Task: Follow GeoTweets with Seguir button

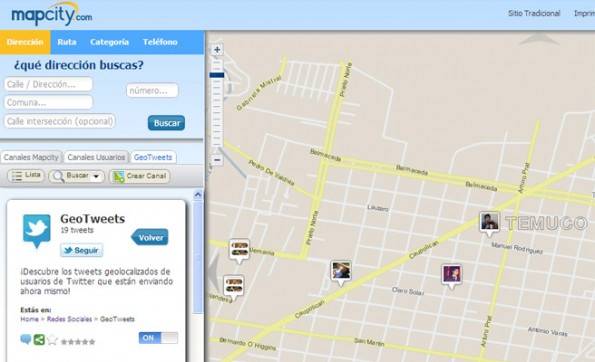Action: pyautogui.click(x=81, y=250)
